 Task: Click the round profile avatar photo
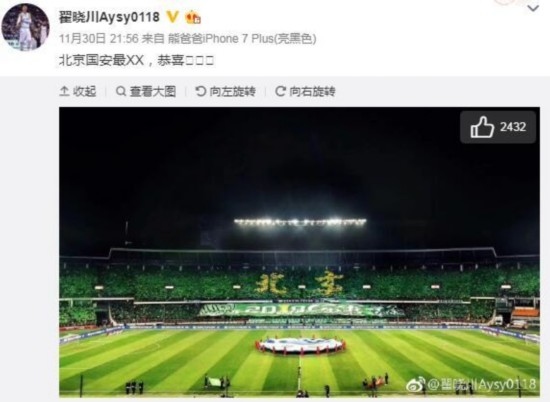[x=25, y=27]
